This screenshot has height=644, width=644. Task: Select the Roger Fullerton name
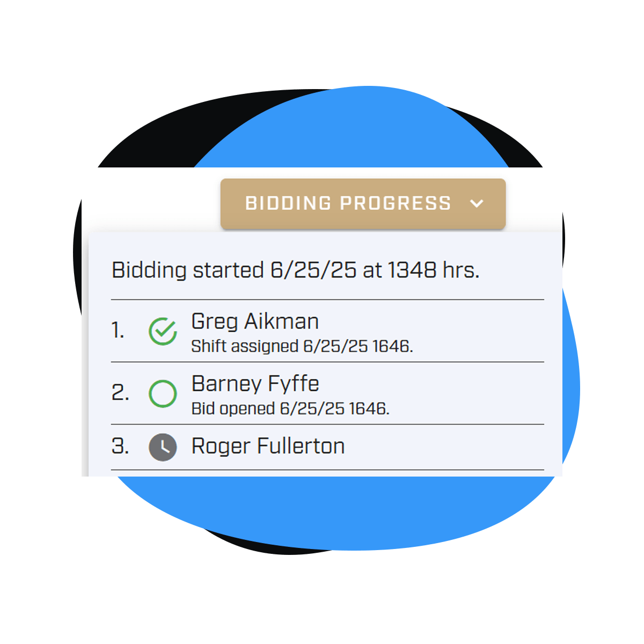click(x=268, y=447)
